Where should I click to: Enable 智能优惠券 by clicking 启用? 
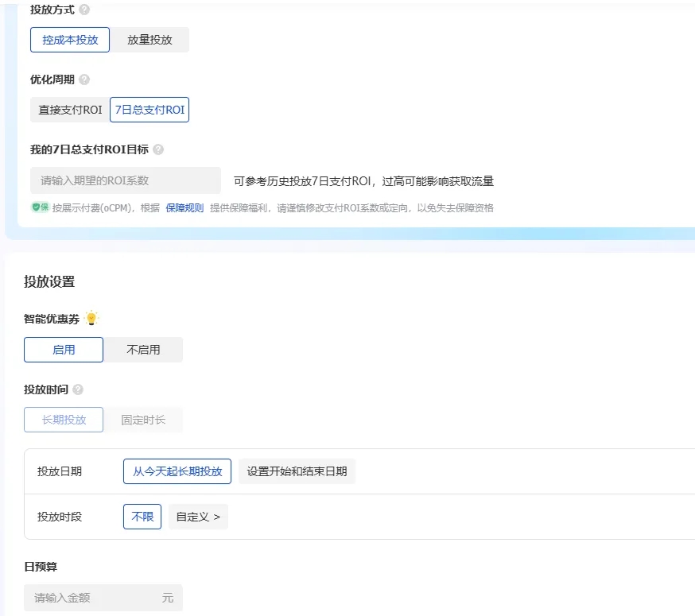[63, 349]
